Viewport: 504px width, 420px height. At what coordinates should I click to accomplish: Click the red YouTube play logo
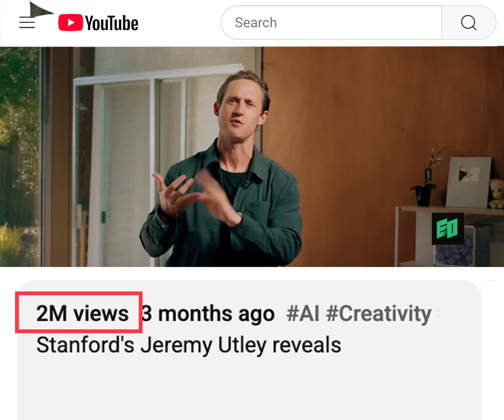70,23
